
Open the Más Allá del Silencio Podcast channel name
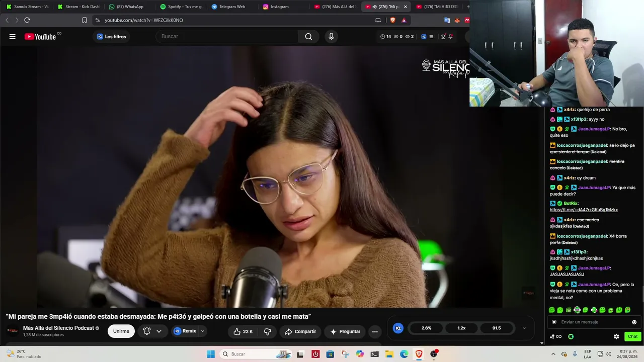(58, 328)
